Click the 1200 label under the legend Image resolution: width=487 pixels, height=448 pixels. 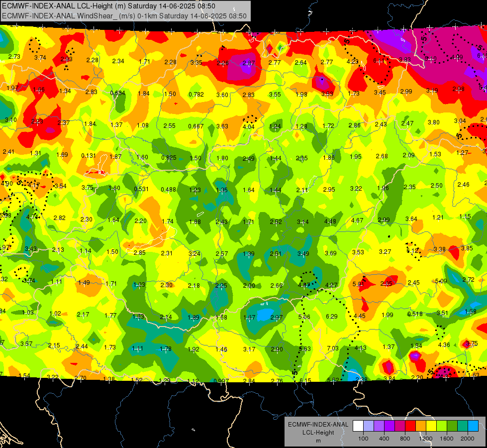point(425,439)
